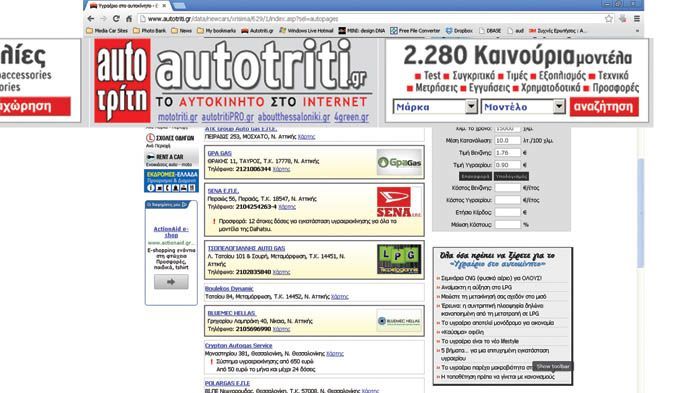Reload the page with the refresh icon
Viewport: 700px width, 393px height.
(116, 19)
